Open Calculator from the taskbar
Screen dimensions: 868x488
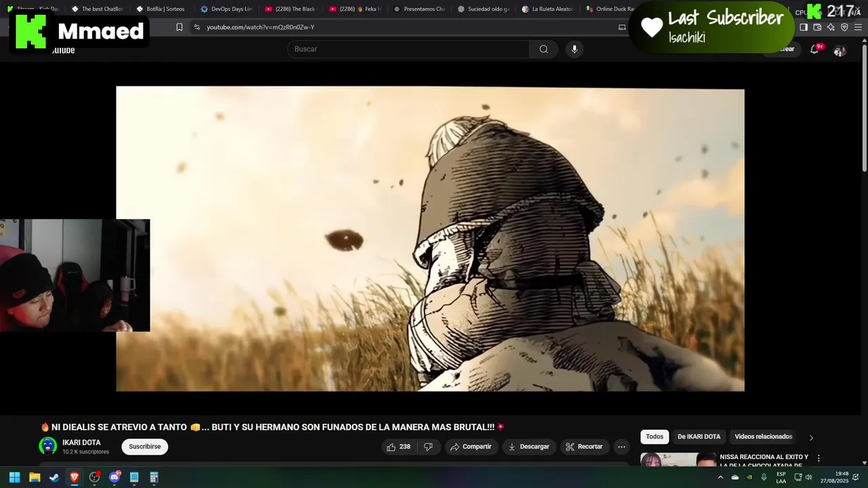tap(154, 477)
